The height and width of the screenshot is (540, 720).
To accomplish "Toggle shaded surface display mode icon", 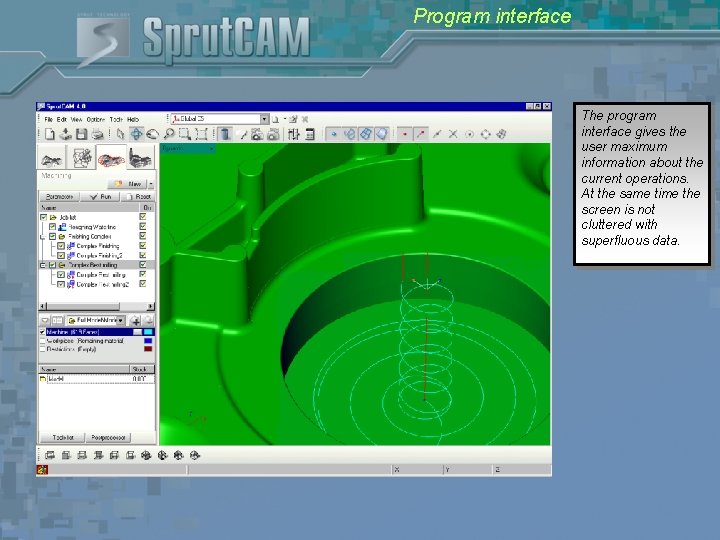I will pyautogui.click(x=382, y=134).
